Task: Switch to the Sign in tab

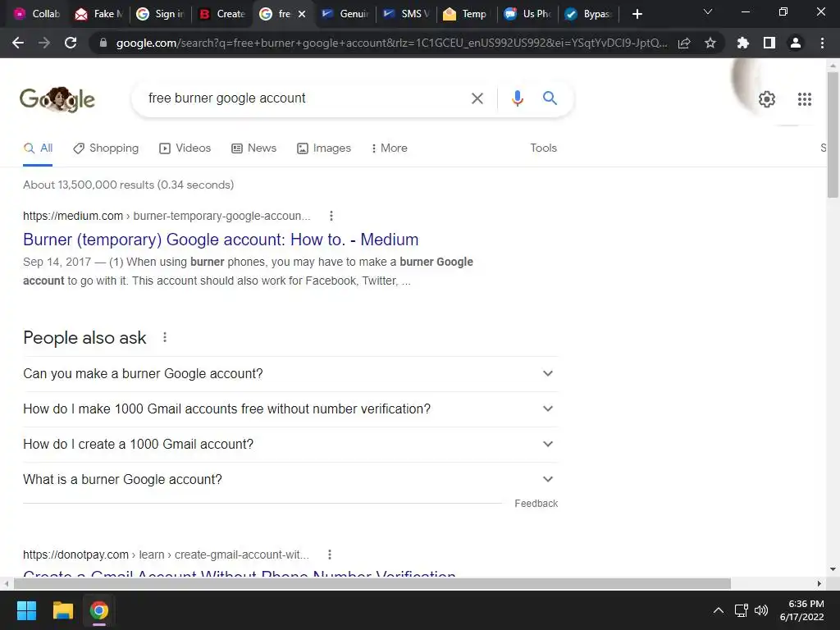Action: pos(160,14)
